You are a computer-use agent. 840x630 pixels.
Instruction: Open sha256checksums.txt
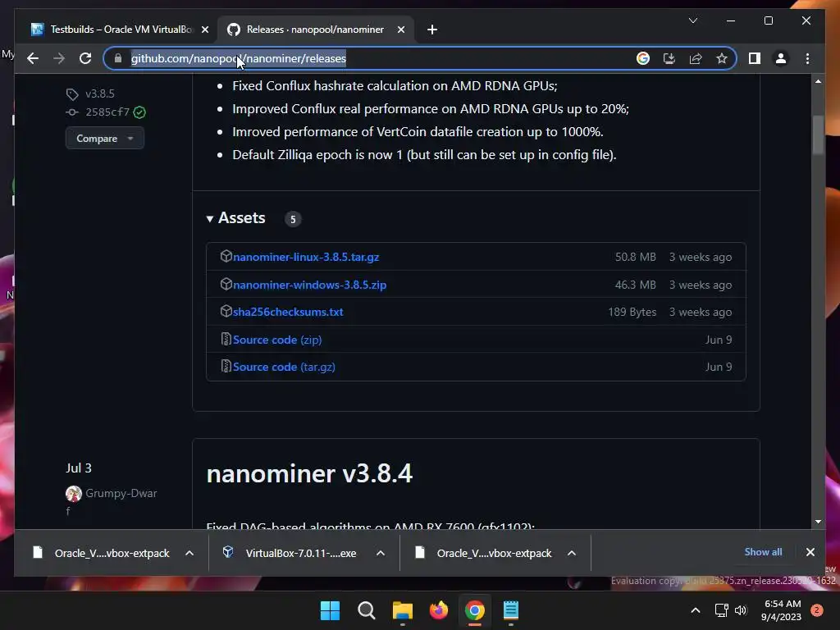(x=288, y=312)
